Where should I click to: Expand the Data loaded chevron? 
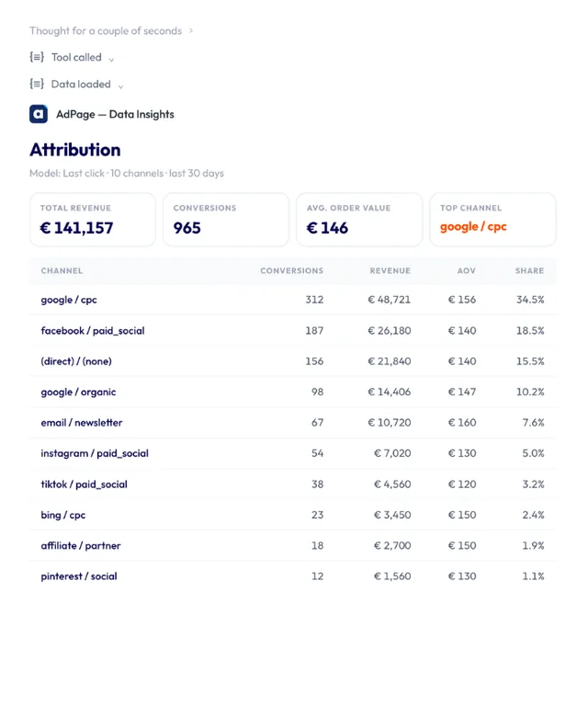(120, 86)
